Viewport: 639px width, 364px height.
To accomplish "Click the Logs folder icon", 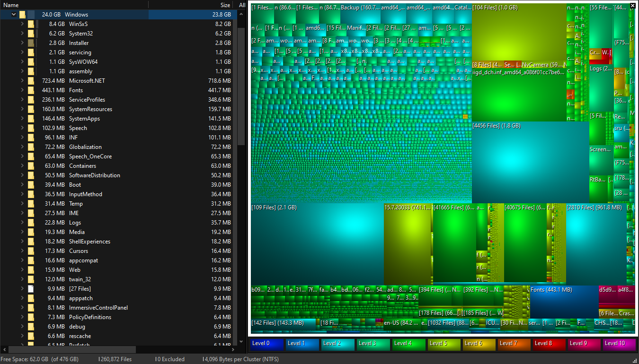I will point(31,222).
